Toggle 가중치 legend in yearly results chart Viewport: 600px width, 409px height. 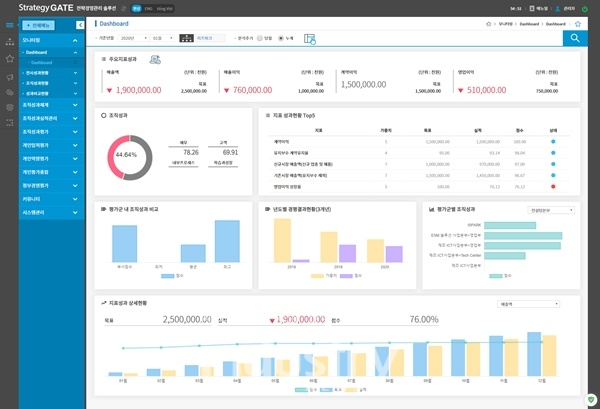coord(324,276)
